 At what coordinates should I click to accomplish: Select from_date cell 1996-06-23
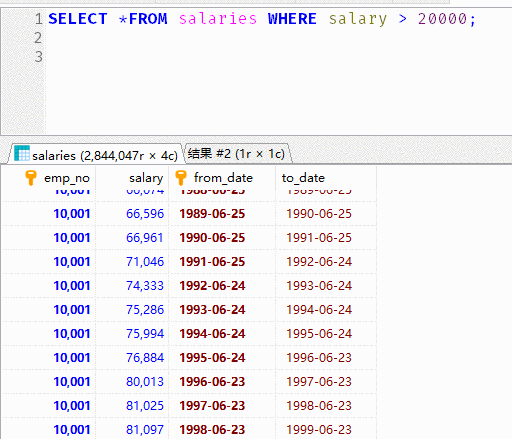tap(222, 382)
